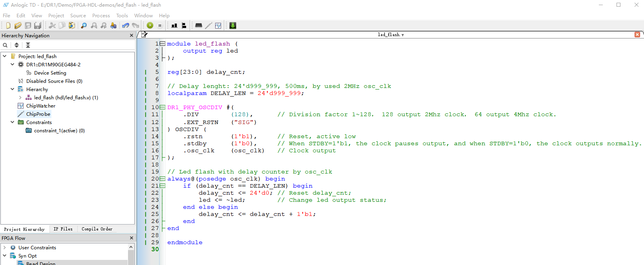
Task: Click the Copy toolbar icon
Action: point(62,26)
